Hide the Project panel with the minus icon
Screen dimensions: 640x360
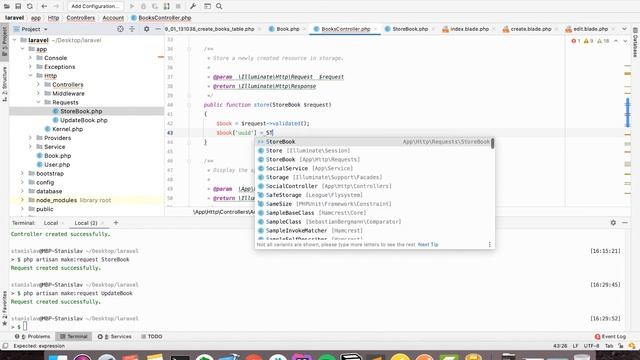(158, 29)
